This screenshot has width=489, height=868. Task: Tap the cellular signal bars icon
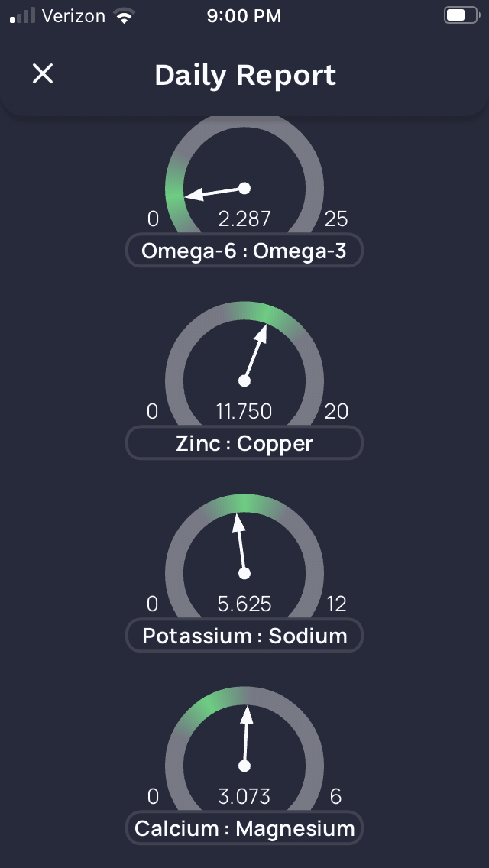pyautogui.click(x=23, y=15)
